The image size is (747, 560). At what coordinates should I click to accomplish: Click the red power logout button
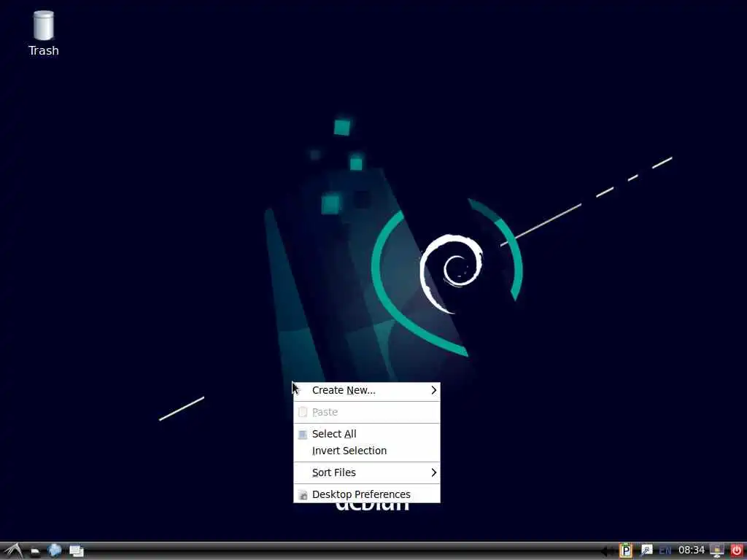point(737,551)
